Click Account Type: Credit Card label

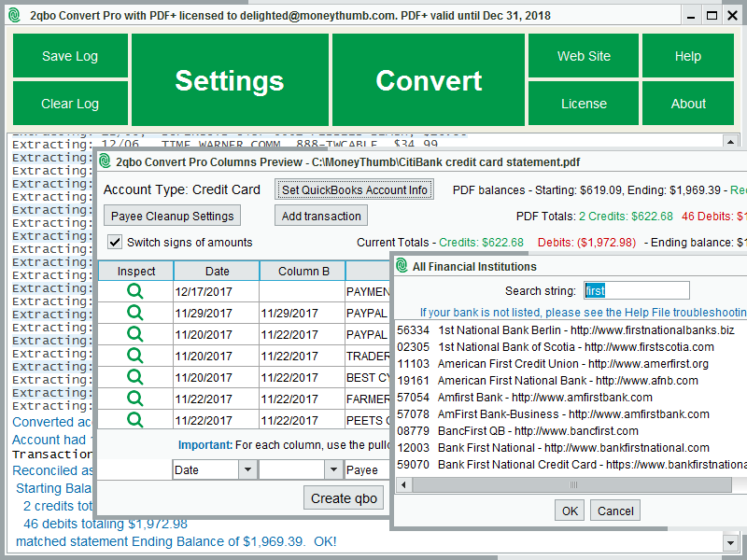coord(181,189)
